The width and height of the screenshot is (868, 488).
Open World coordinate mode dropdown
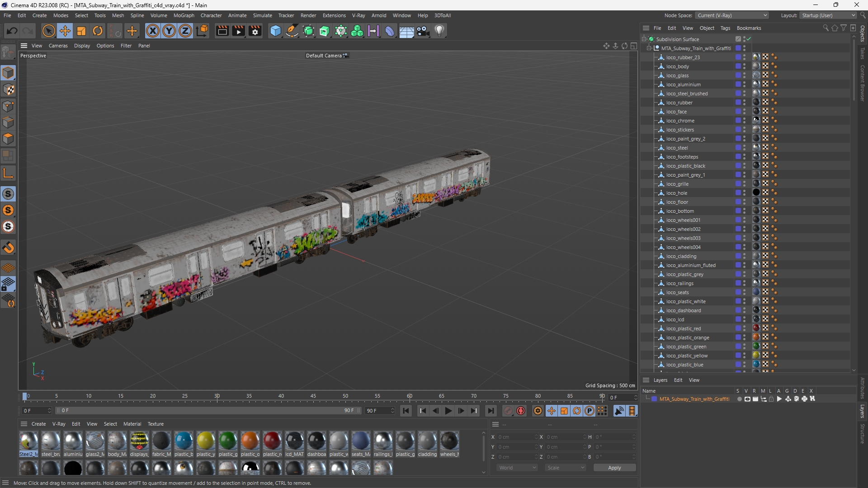point(517,468)
